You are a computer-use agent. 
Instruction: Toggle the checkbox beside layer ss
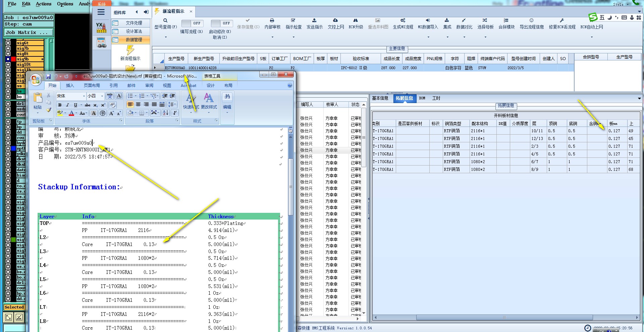pos(8,86)
